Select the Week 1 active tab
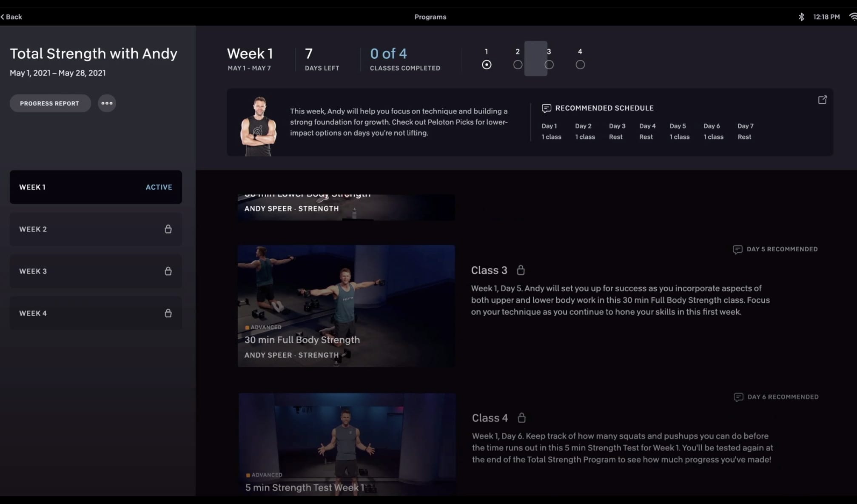 [96, 187]
